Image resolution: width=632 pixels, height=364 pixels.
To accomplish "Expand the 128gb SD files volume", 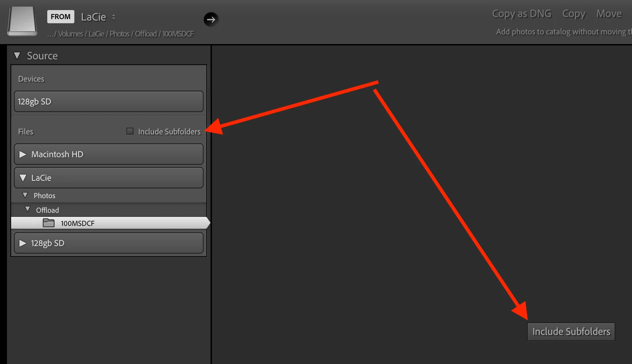I will [x=23, y=243].
